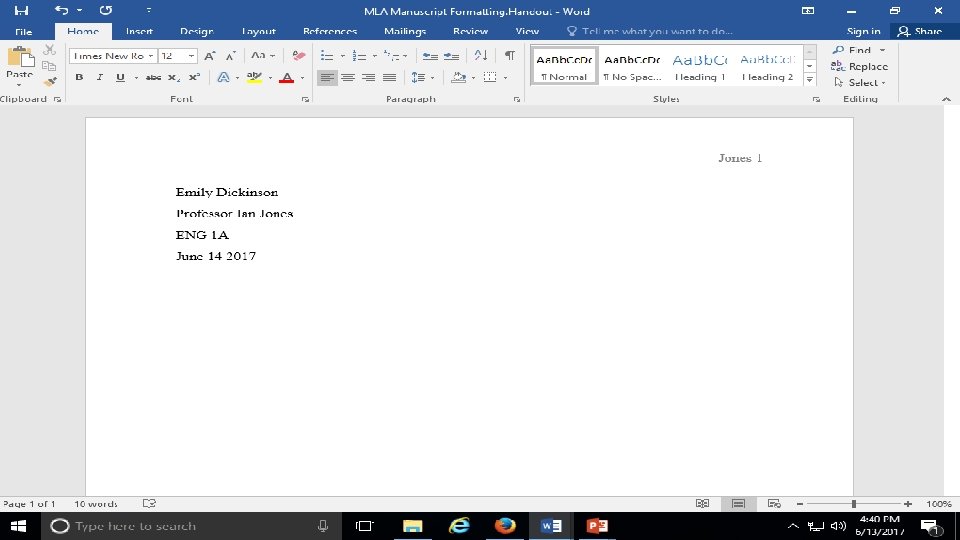The height and width of the screenshot is (540, 960).
Task: Click the Redo/Repeat icon
Action: (106, 10)
